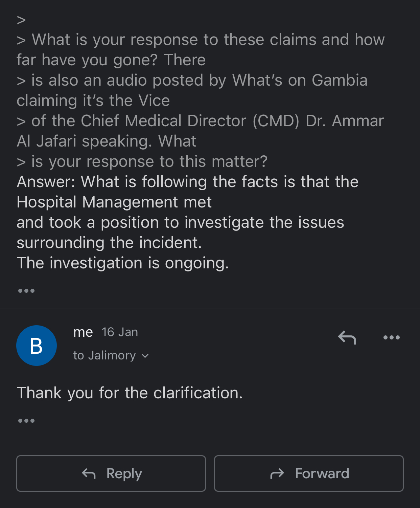The image size is (420, 508).
Task: Tap the 'Answer: What is following the facts' line
Action: pyautogui.click(x=188, y=182)
